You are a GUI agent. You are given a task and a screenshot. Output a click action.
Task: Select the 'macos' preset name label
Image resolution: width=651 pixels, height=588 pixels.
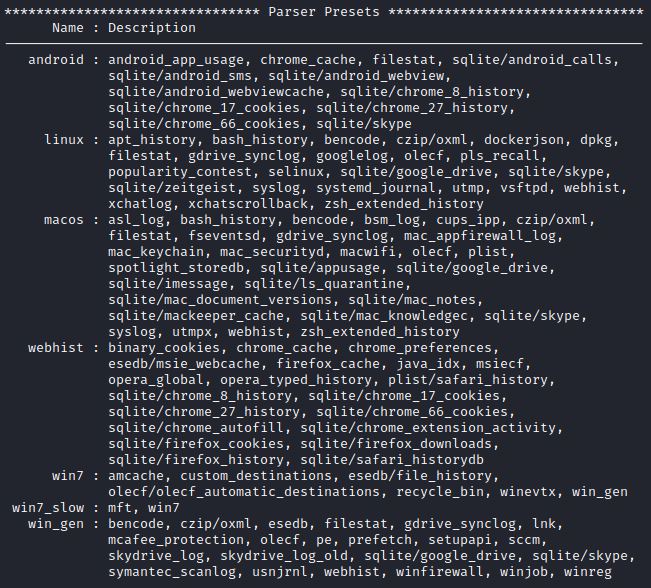pyautogui.click(x=64, y=220)
